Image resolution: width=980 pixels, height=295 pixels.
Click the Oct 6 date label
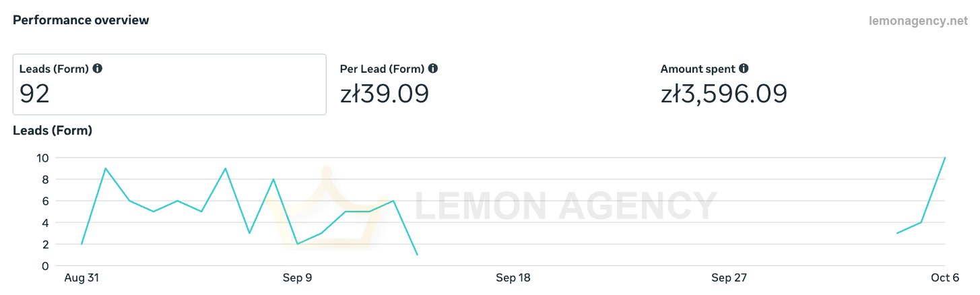coord(946,278)
